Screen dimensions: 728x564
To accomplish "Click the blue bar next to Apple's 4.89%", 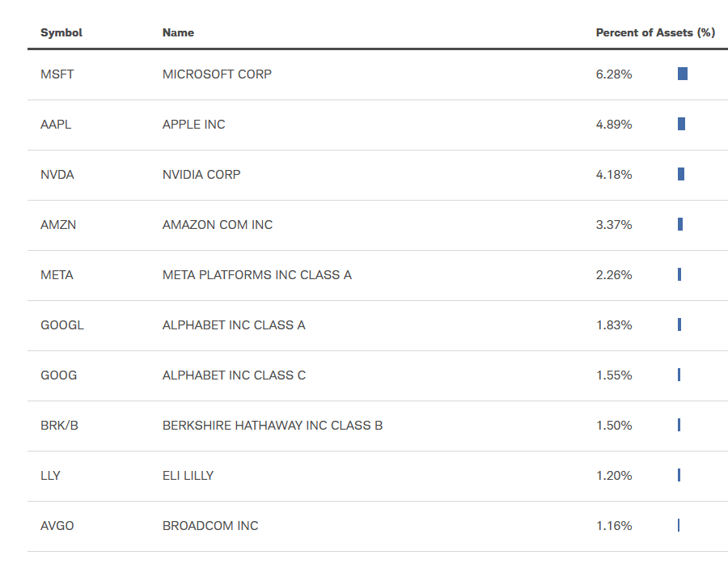I will click(x=682, y=125).
